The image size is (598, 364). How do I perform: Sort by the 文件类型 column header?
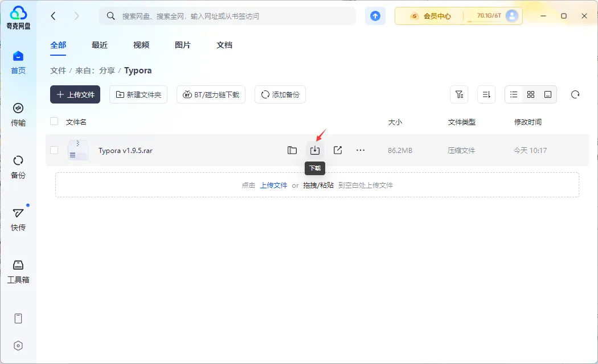[x=461, y=122]
